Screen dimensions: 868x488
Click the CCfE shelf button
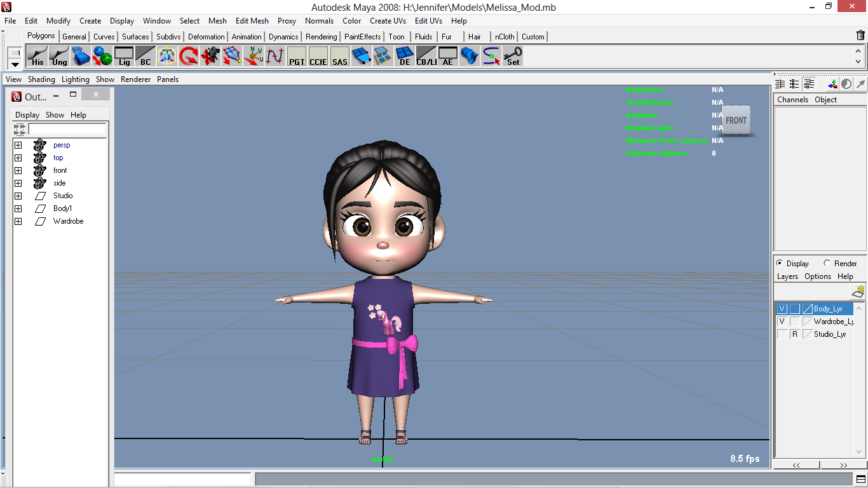pyautogui.click(x=318, y=56)
